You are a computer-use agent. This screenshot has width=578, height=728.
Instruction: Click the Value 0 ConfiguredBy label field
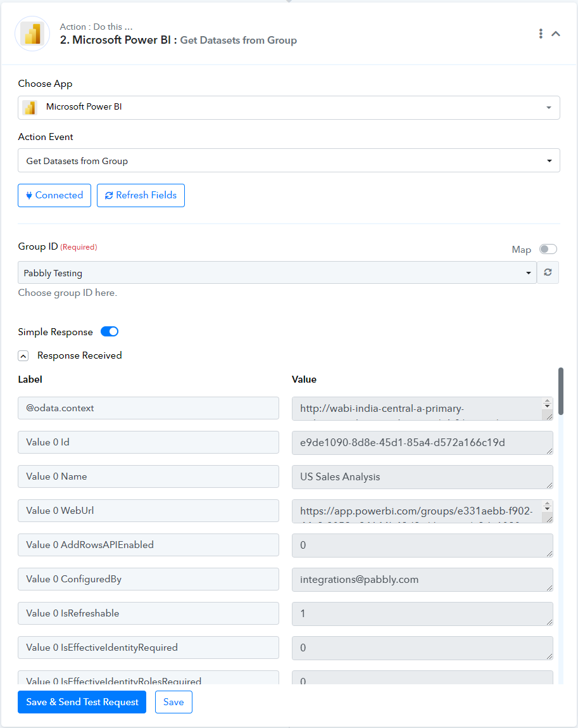(x=148, y=579)
